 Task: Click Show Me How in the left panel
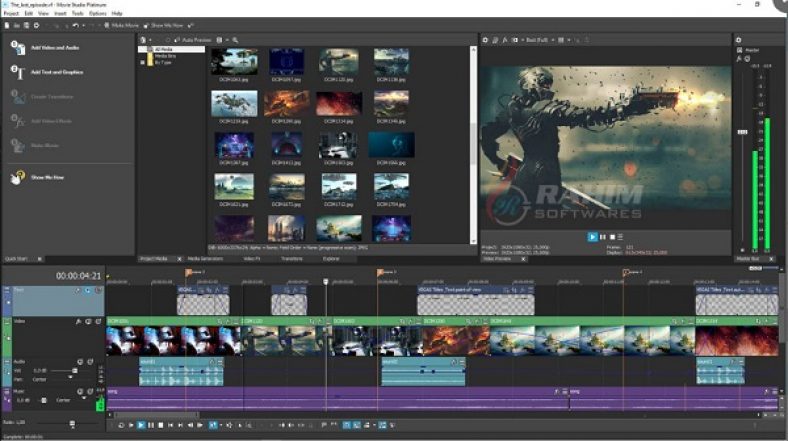[x=48, y=177]
